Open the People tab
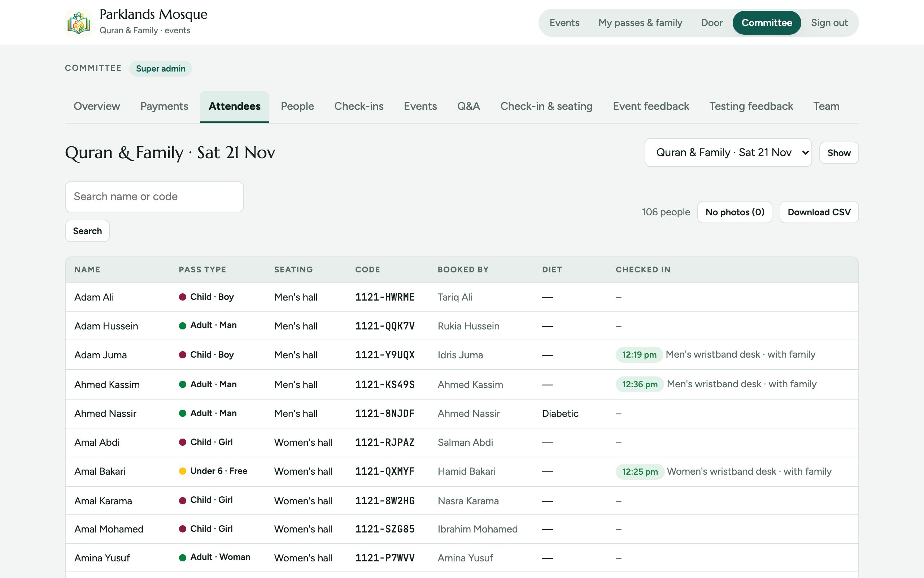Image resolution: width=924 pixels, height=578 pixels. click(297, 106)
